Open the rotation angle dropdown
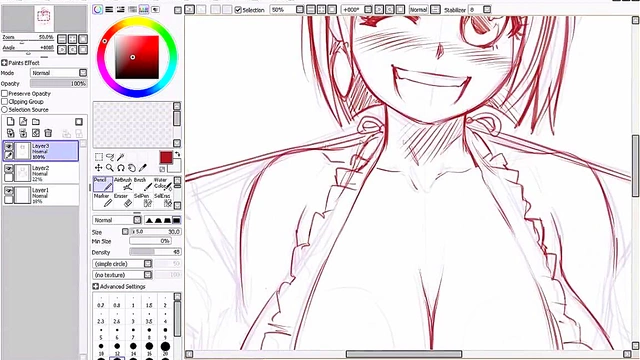 [x=368, y=9]
